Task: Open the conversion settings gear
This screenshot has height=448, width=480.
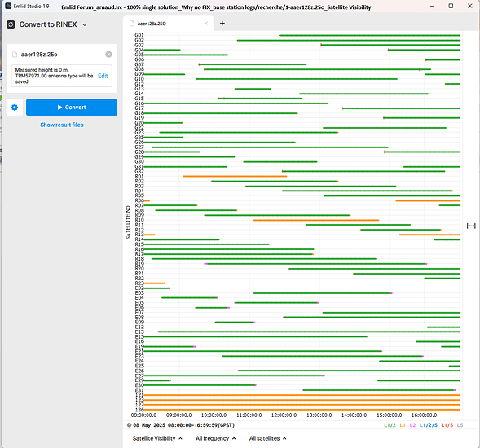Action: [15, 108]
